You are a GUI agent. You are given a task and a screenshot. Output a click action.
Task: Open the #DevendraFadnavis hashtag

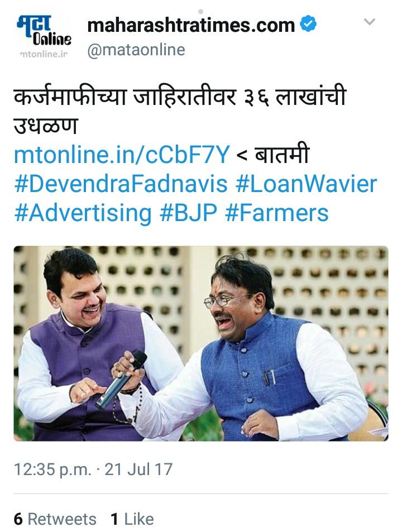pos(121,184)
